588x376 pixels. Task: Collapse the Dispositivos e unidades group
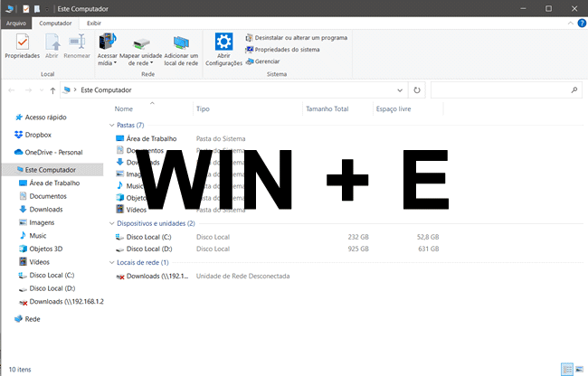pos(111,222)
